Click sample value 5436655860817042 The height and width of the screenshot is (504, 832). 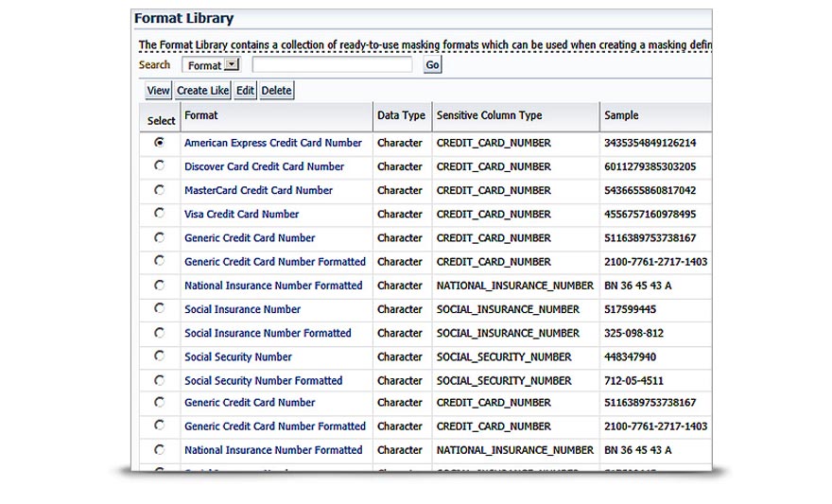coord(650,190)
